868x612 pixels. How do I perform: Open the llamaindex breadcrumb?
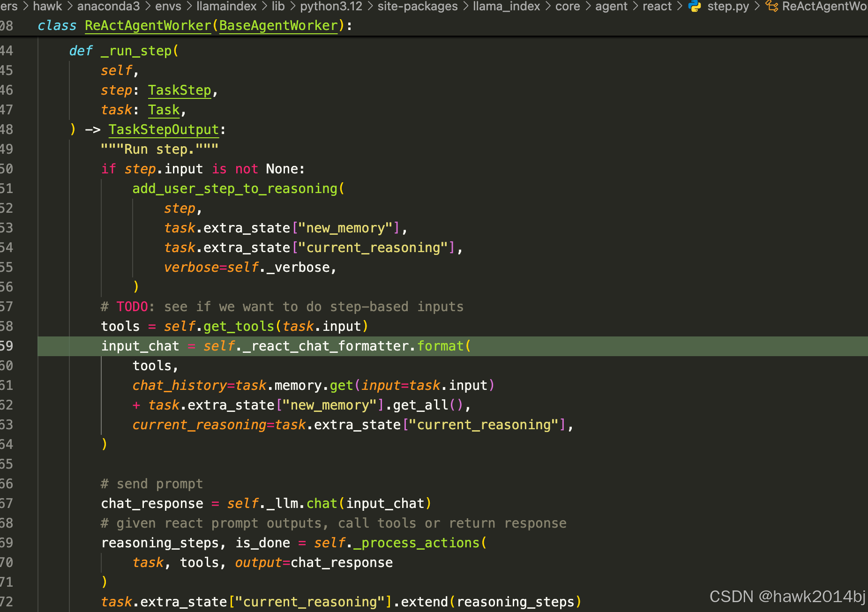226,6
